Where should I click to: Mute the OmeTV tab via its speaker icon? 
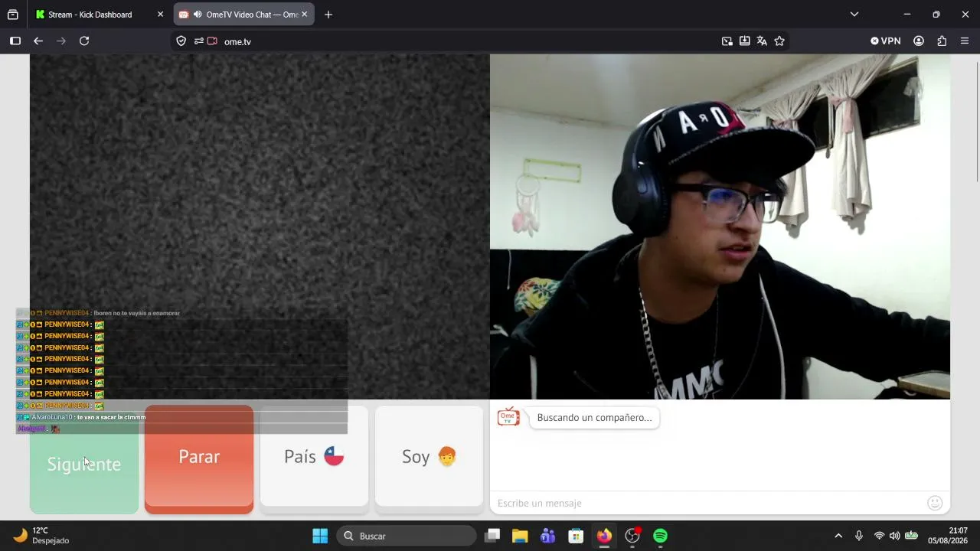(x=198, y=15)
